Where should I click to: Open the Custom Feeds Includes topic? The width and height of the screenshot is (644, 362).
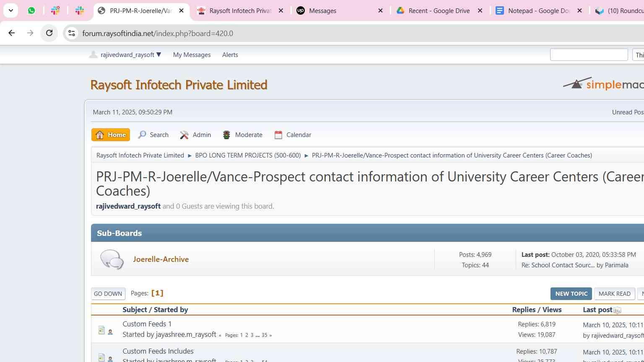click(158, 351)
